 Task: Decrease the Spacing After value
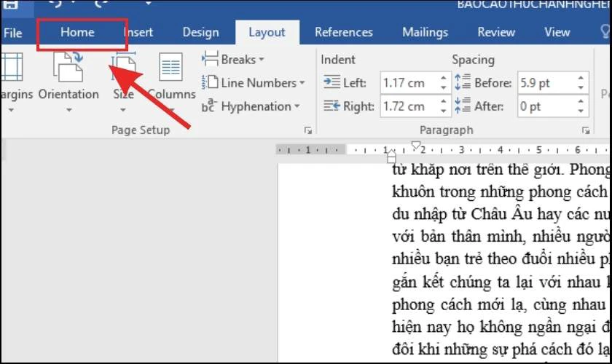tap(581, 111)
